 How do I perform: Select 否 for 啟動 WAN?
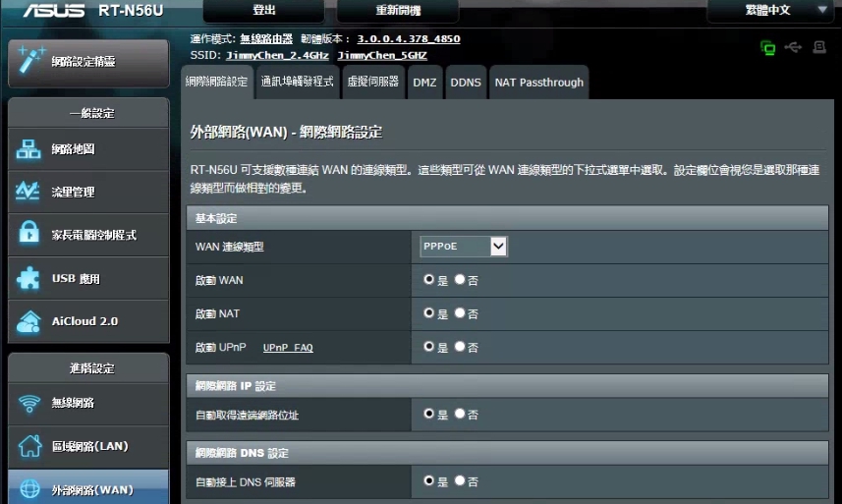click(460, 279)
